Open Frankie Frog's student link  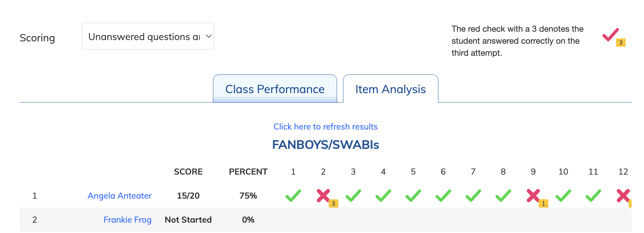point(127,220)
